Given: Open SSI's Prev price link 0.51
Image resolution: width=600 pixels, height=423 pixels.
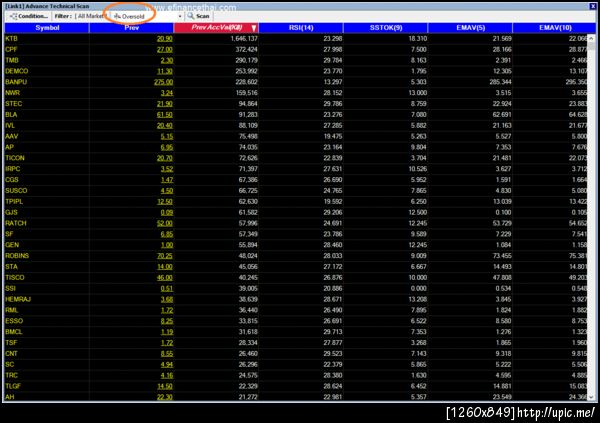Looking at the screenshot, I should pos(167,288).
